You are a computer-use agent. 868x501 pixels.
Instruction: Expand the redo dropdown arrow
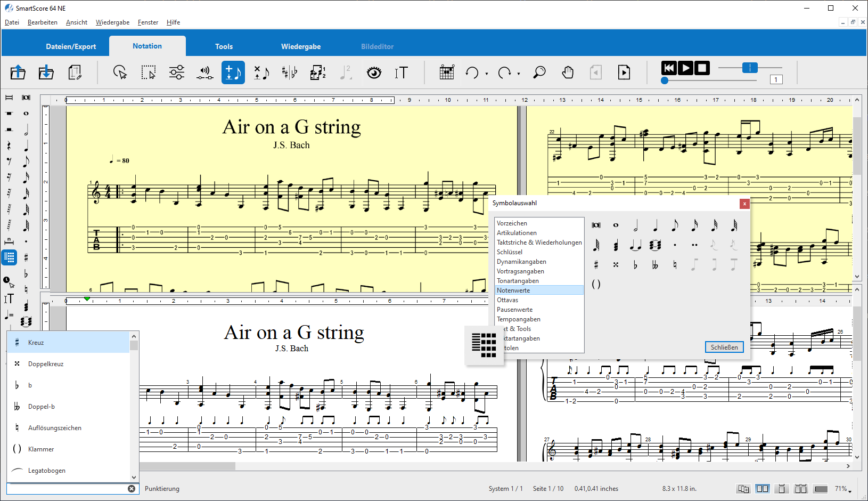[x=519, y=74]
